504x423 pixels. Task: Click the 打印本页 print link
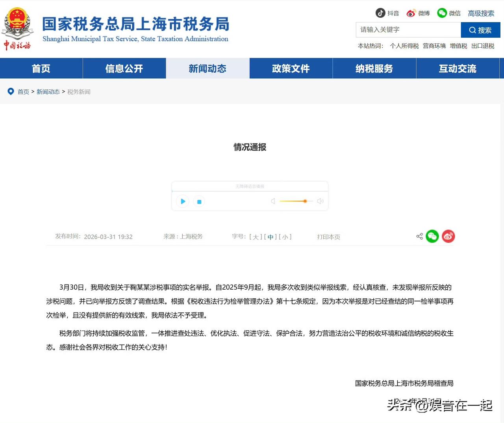(328, 236)
